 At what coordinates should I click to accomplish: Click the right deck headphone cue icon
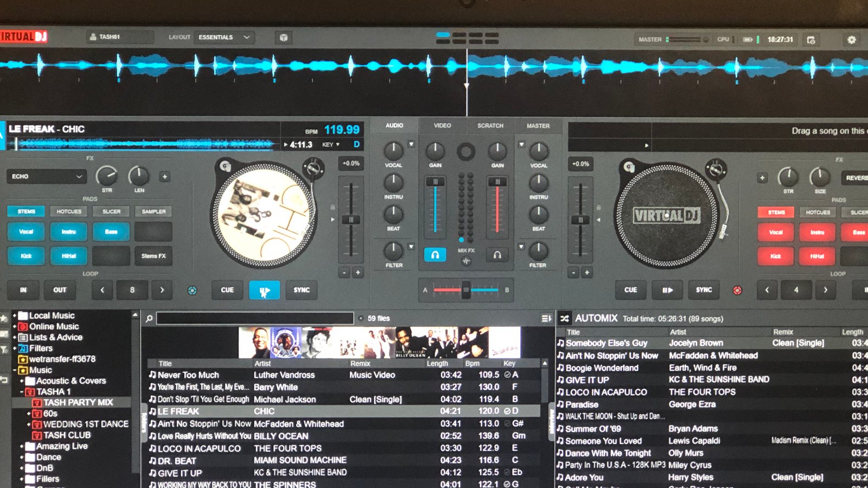(x=497, y=254)
